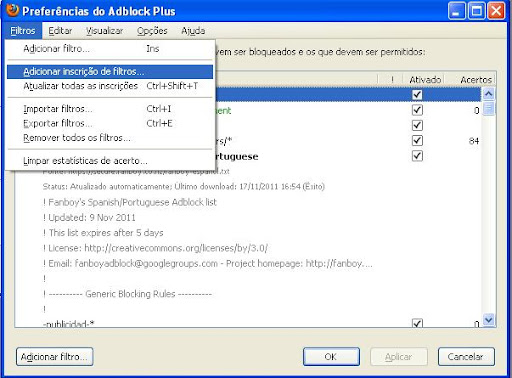Image resolution: width=512 pixels, height=378 pixels.
Task: Select the Status: Atualizado automaticamente line
Action: tap(184, 186)
